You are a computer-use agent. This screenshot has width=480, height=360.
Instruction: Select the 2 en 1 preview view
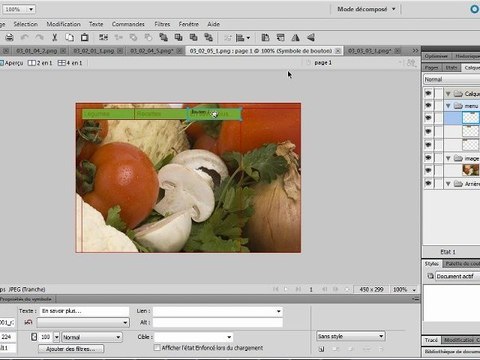pyautogui.click(x=40, y=63)
